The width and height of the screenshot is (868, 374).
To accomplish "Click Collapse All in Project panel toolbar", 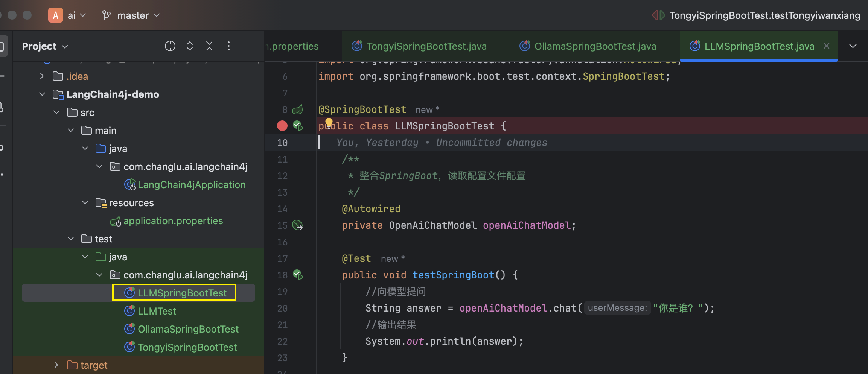I will (209, 46).
